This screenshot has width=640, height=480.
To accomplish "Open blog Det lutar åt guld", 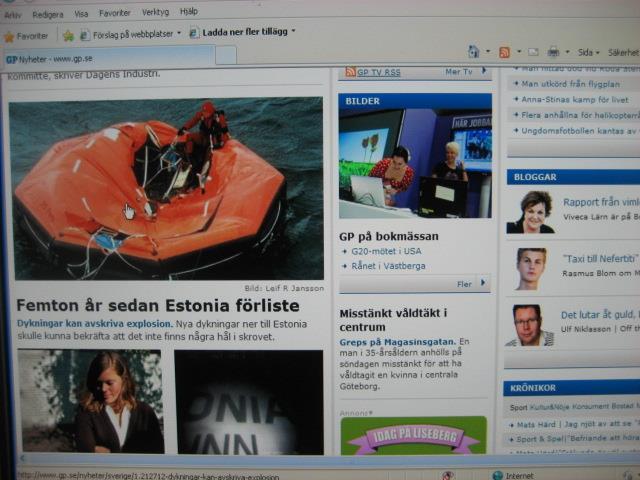I will coord(600,315).
